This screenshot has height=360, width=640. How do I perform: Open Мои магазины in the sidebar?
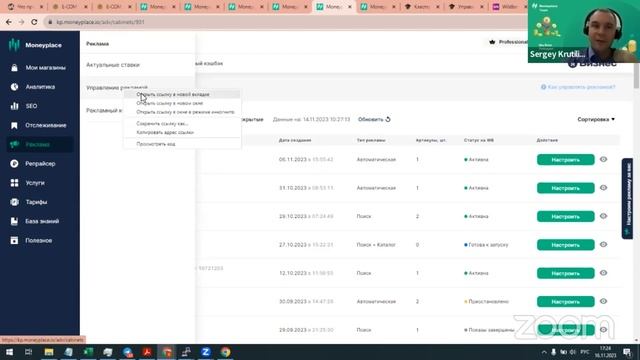[x=40, y=68]
